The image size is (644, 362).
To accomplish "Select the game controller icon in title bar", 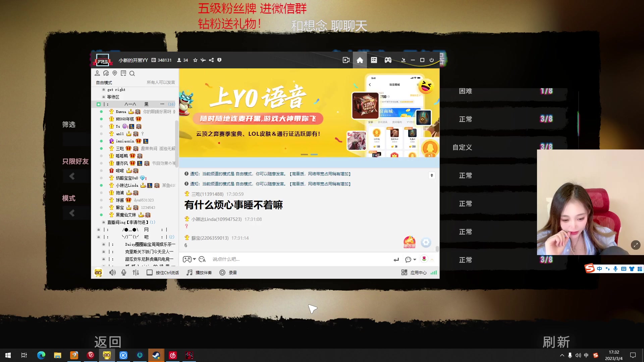I will (388, 60).
